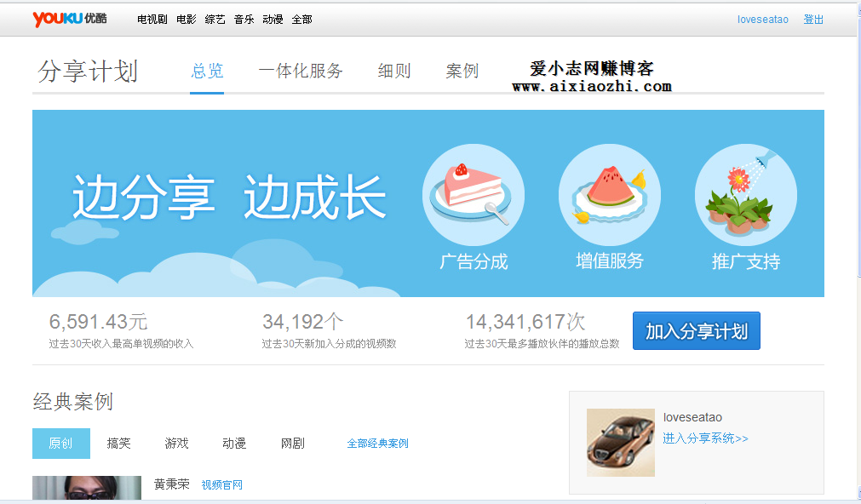Open the 视频官网 link next to 黄秉荣
This screenshot has width=861, height=504.
[x=221, y=484]
